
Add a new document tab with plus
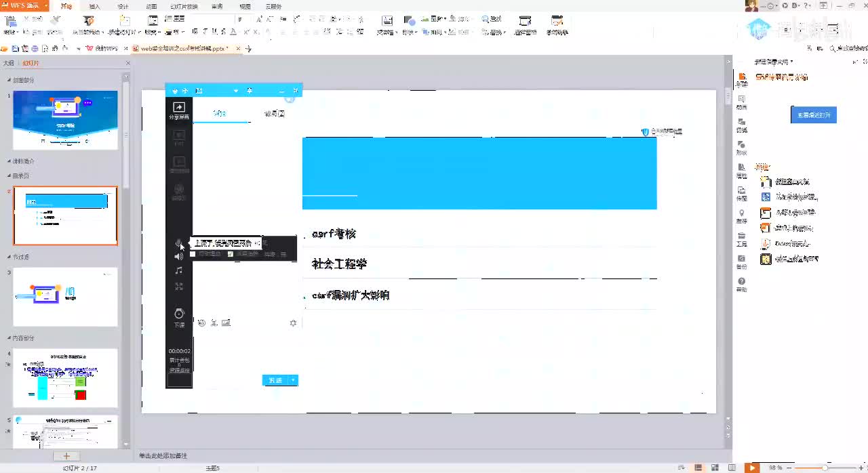(x=248, y=49)
